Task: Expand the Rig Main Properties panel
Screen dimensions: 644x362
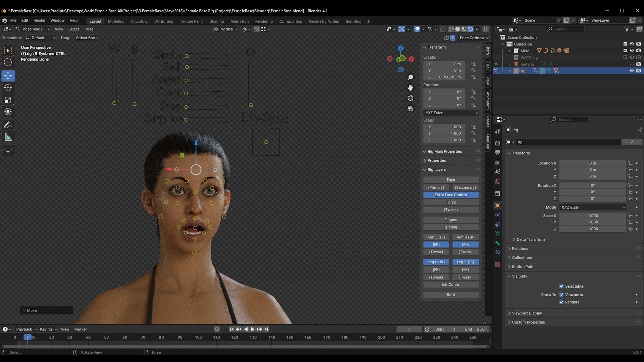Action: (445, 151)
